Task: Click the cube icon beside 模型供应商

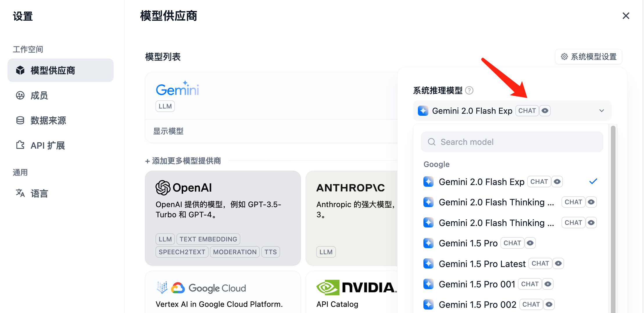Action: point(20,70)
